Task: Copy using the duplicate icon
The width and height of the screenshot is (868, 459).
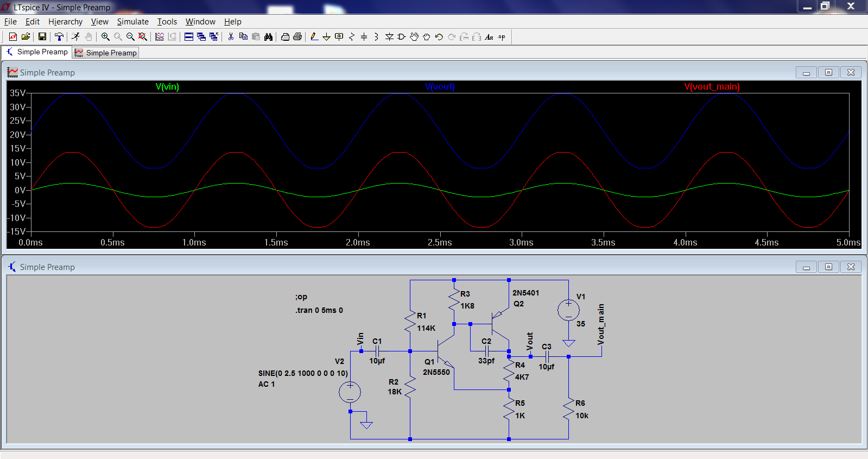Action: [243, 36]
